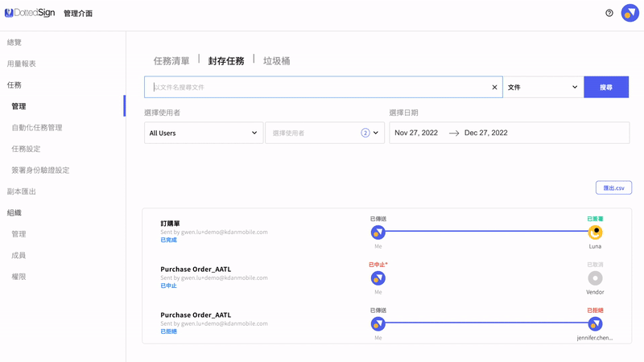Open 簽署身份驗證設定 in sidebar
Image resolution: width=644 pixels, height=362 pixels.
point(40,171)
